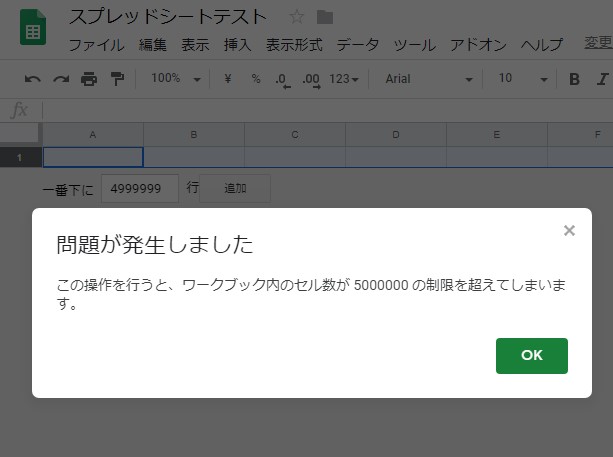The width and height of the screenshot is (613, 457).
Task: Click the redo arrow icon
Action: pos(61,79)
